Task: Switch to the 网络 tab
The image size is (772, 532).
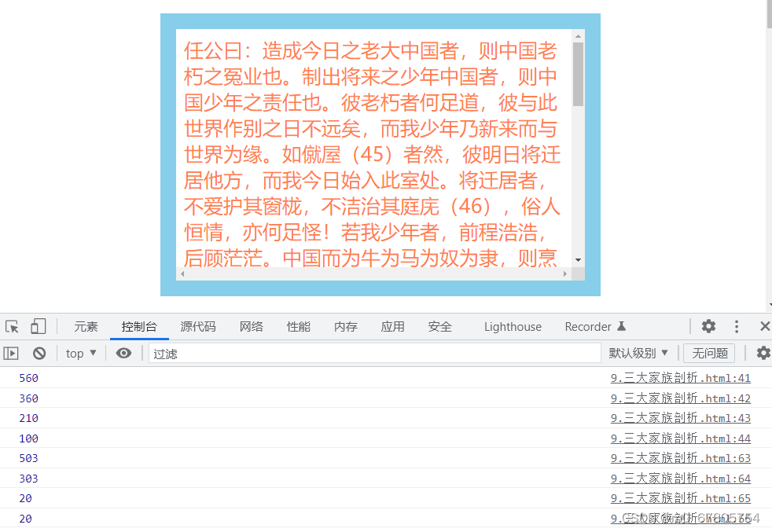Action: coord(252,326)
